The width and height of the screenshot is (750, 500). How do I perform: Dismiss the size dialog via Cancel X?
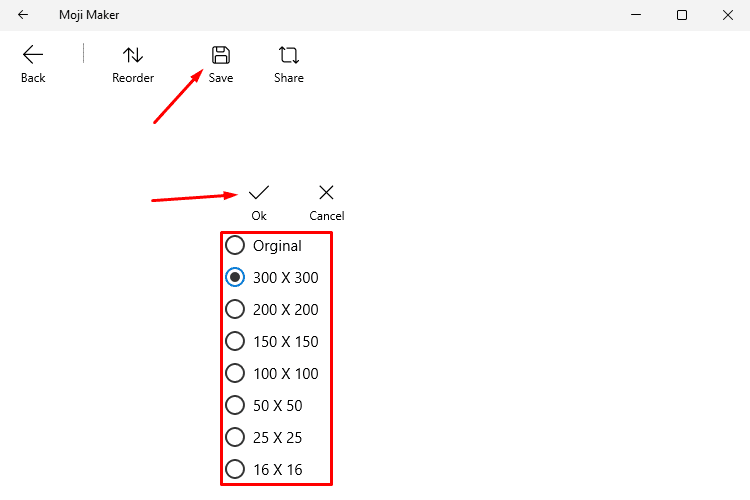(x=326, y=193)
